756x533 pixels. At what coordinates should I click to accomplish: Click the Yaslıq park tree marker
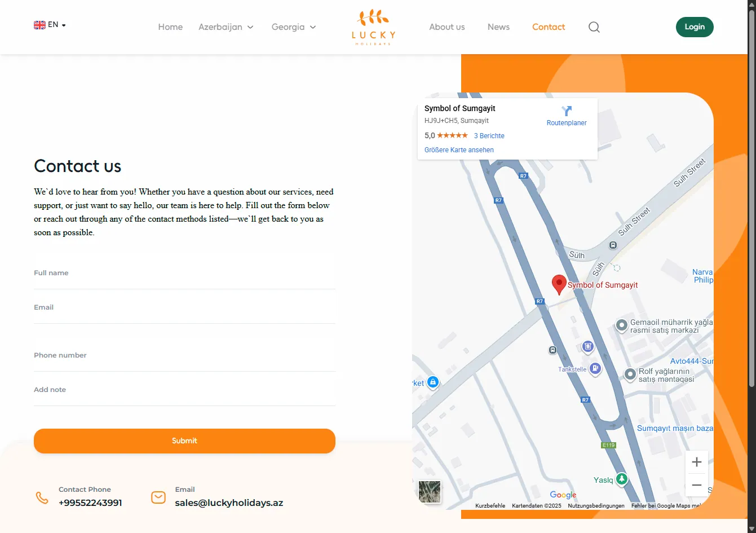(x=621, y=479)
